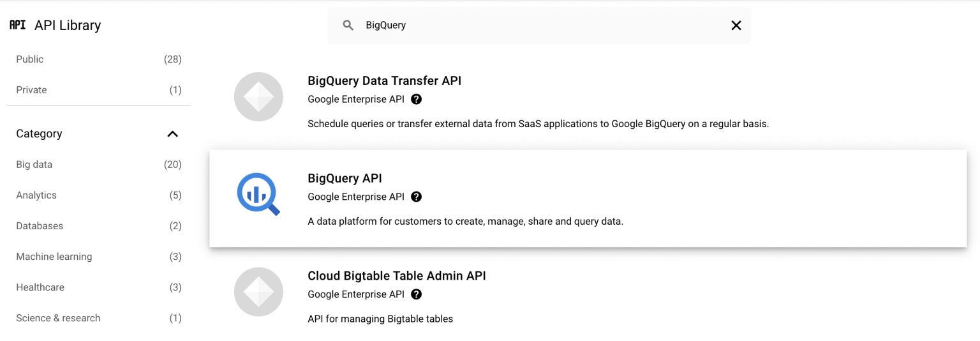The image size is (980, 341).
Task: Collapse the Category filter section
Action: click(x=172, y=134)
